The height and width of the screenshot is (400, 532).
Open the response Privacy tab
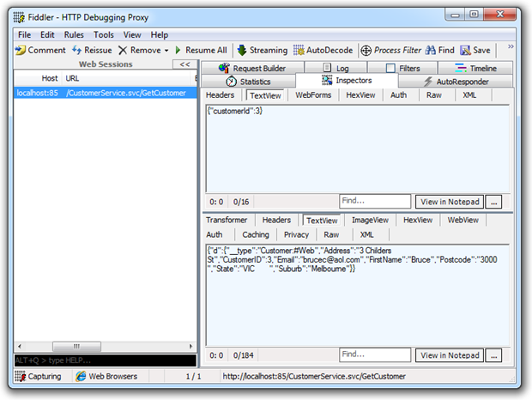[296, 234]
